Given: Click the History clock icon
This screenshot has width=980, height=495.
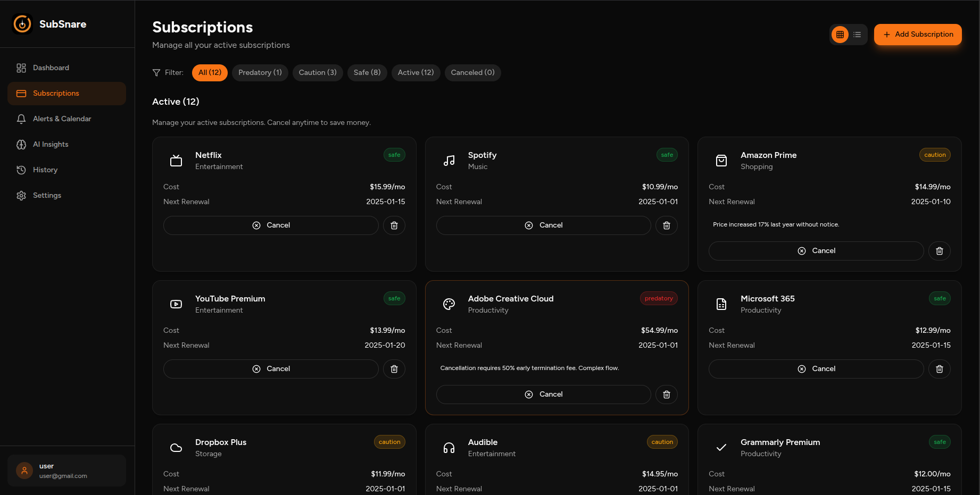Looking at the screenshot, I should click(21, 170).
